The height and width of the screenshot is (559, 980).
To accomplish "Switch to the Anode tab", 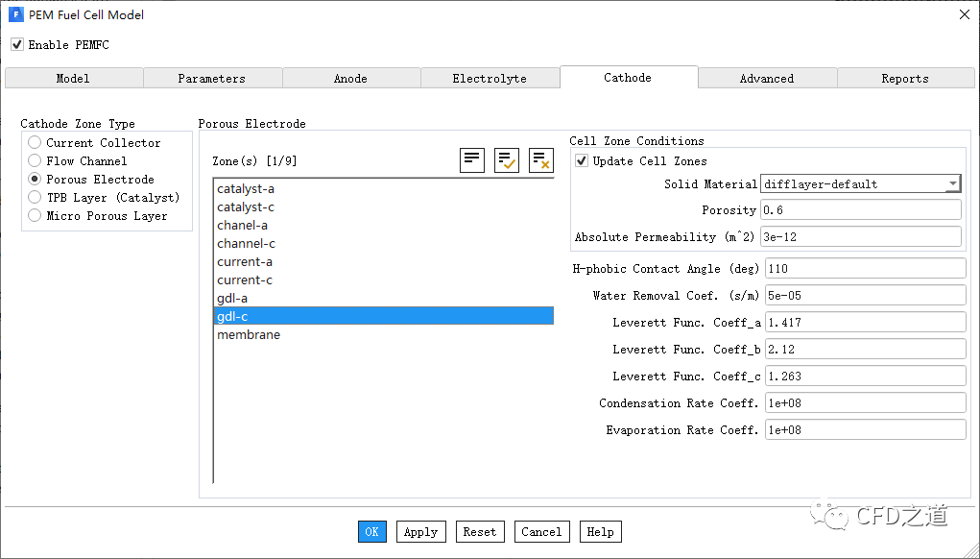I will 350,79.
